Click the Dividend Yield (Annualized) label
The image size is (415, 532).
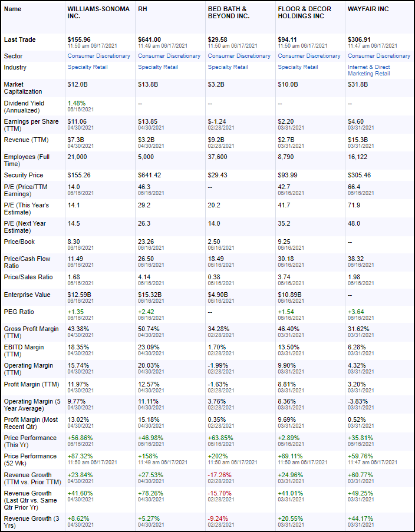[x=24, y=107]
